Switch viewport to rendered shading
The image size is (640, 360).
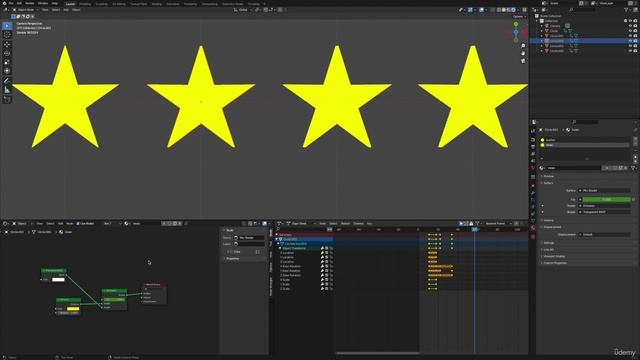[x=513, y=10]
